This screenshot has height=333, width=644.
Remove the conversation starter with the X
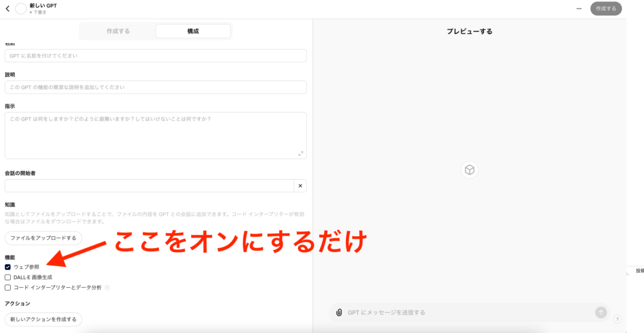point(300,186)
